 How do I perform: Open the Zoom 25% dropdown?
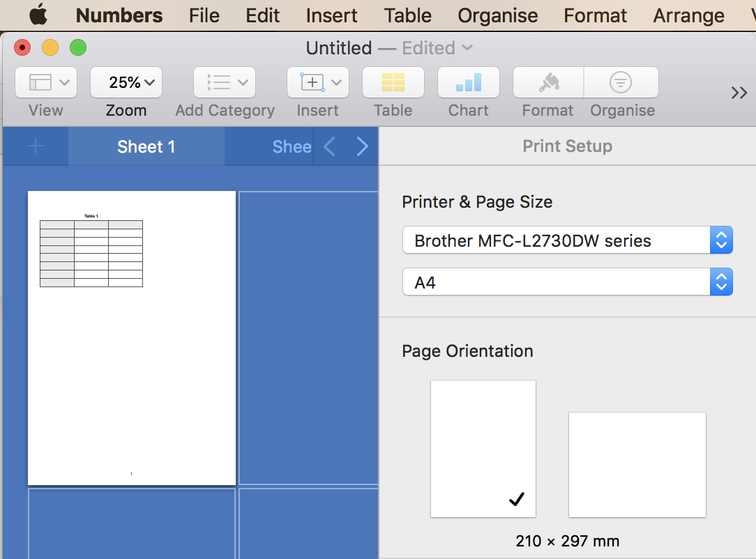[126, 83]
